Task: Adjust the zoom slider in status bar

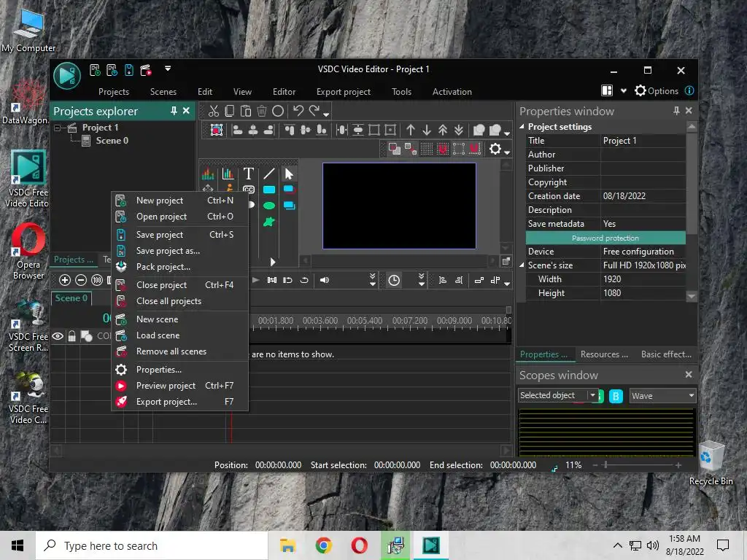Action: coord(605,465)
